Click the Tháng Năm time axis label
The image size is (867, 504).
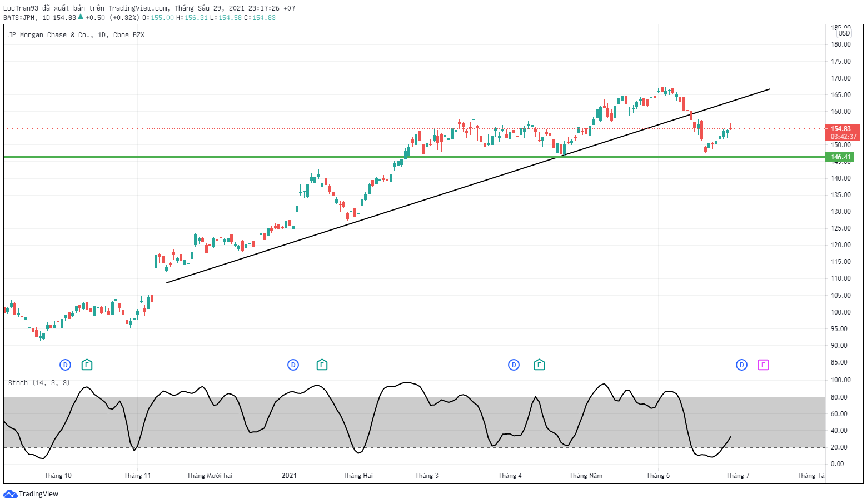click(x=586, y=476)
